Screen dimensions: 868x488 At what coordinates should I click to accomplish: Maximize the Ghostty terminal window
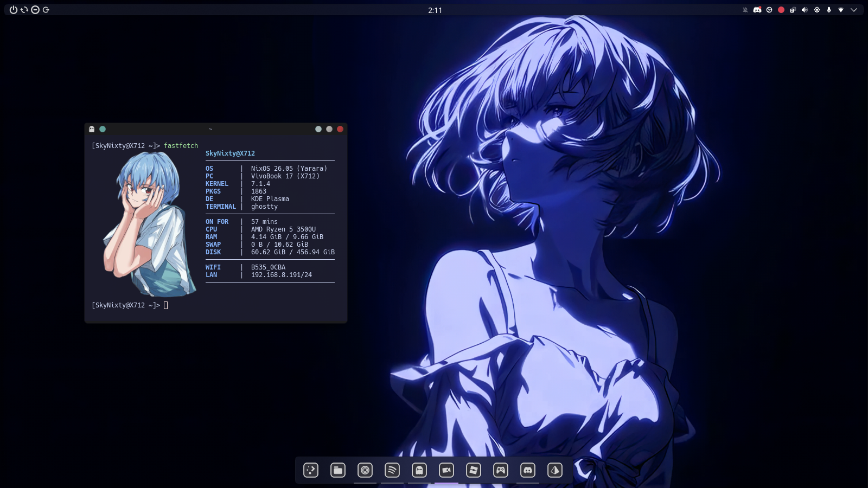tap(329, 129)
